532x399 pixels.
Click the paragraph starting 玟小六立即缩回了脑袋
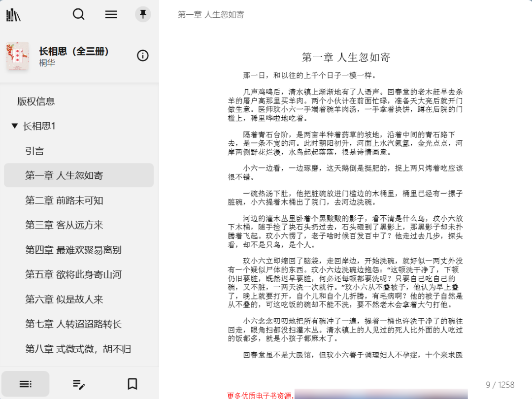pyautogui.click(x=345, y=283)
